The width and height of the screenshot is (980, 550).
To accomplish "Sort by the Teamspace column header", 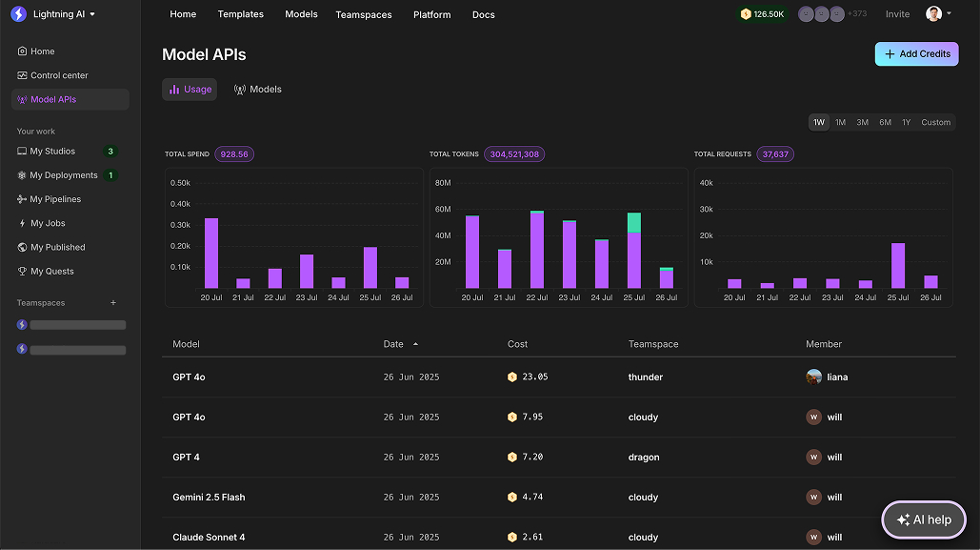I will 653,344.
